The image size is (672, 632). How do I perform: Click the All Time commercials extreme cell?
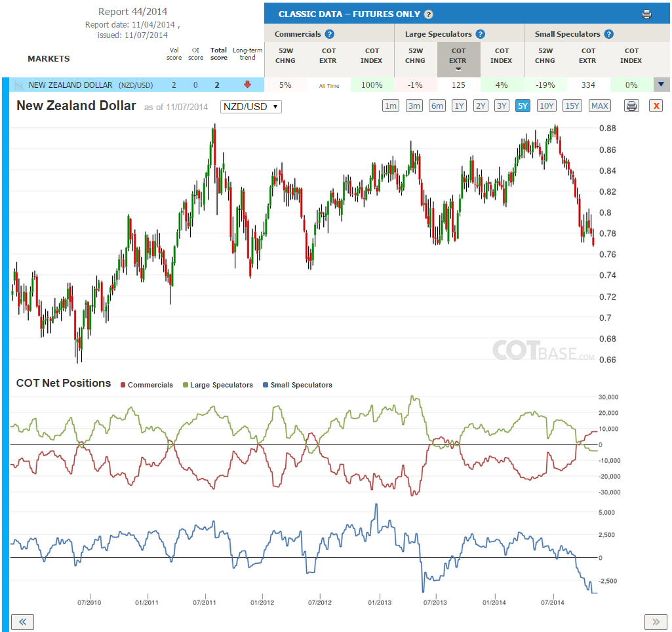328,85
